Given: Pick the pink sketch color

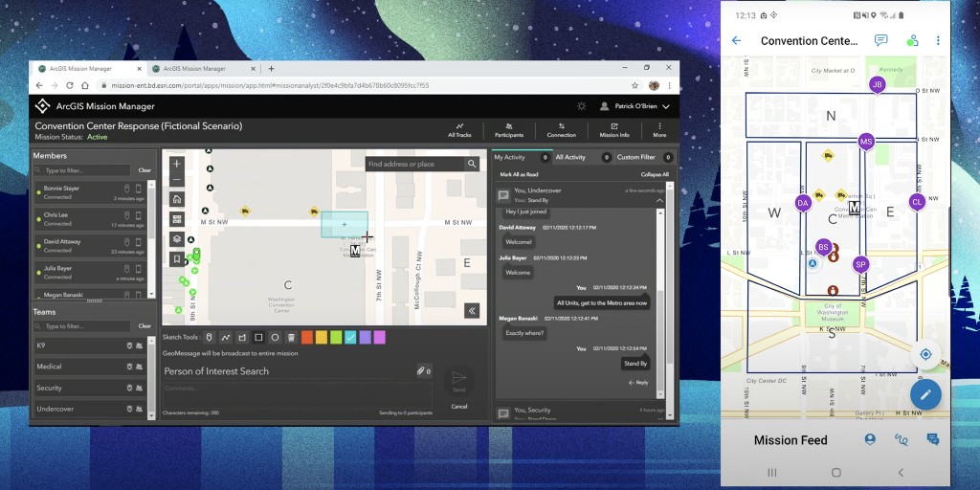Looking at the screenshot, I should 379,338.
